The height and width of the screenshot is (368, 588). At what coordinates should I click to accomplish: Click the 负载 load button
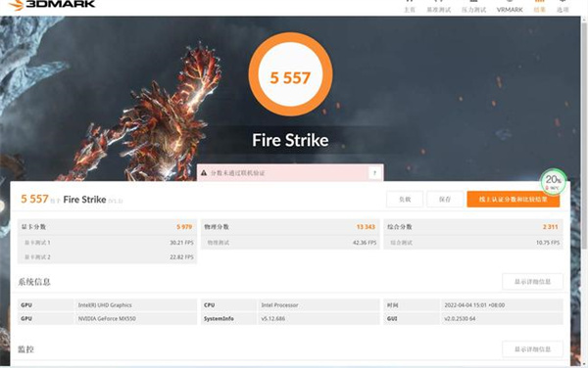point(405,199)
